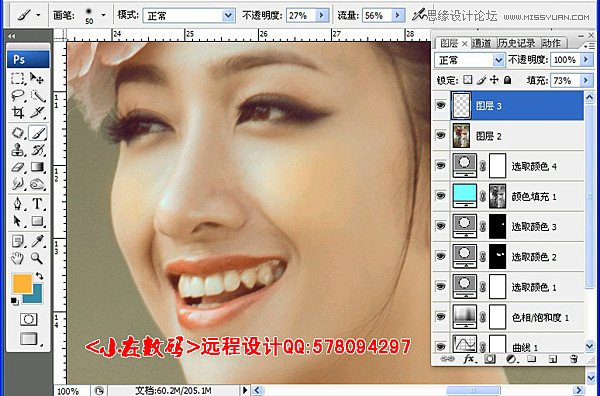Screen dimensions: 600x396
Task: Toggle visibility of 颜色填充 1 layer
Action: pos(441,196)
